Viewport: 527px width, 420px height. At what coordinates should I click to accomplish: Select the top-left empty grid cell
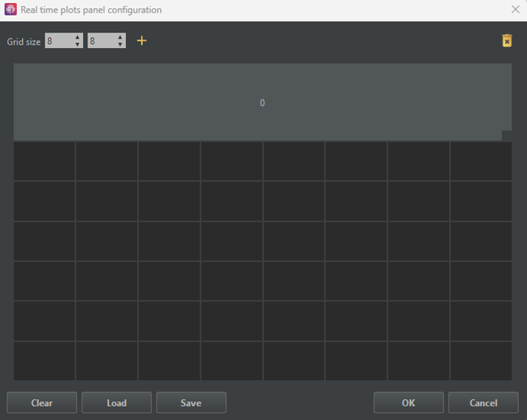click(44, 161)
